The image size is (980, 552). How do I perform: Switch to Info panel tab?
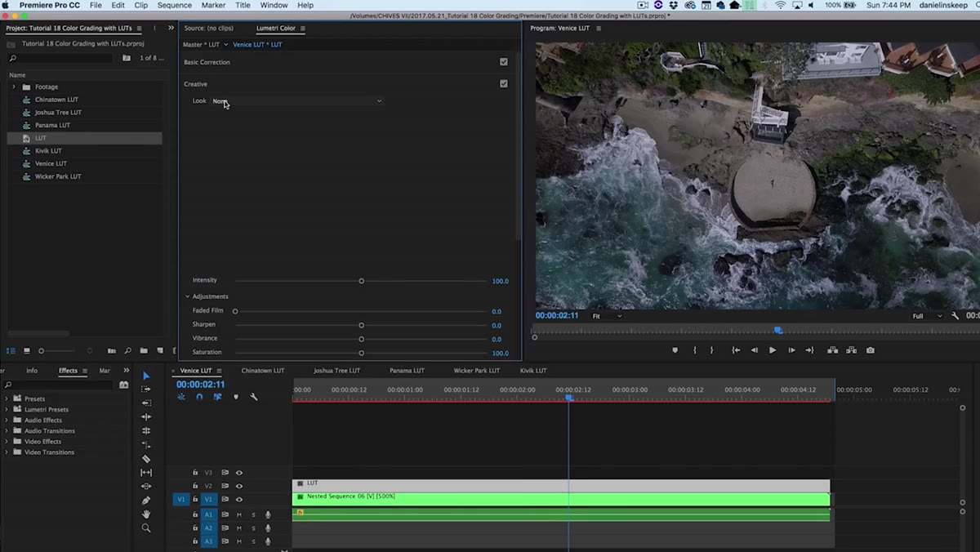pyautogui.click(x=32, y=371)
